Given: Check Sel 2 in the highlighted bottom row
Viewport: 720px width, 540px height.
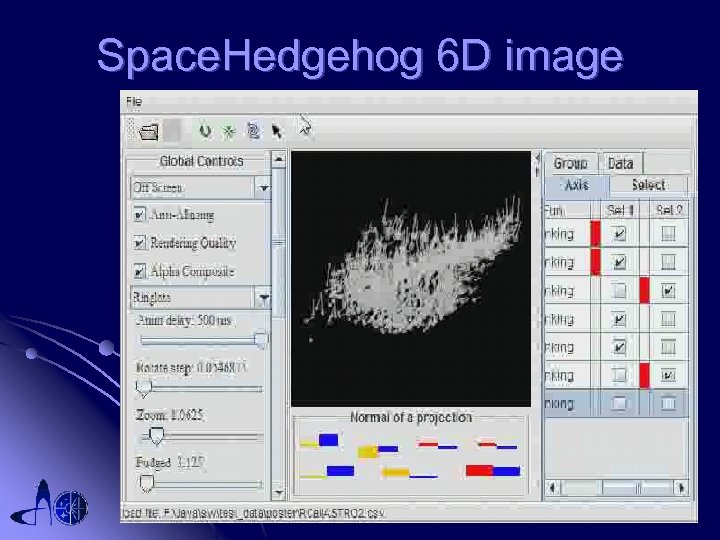Looking at the screenshot, I should point(668,404).
